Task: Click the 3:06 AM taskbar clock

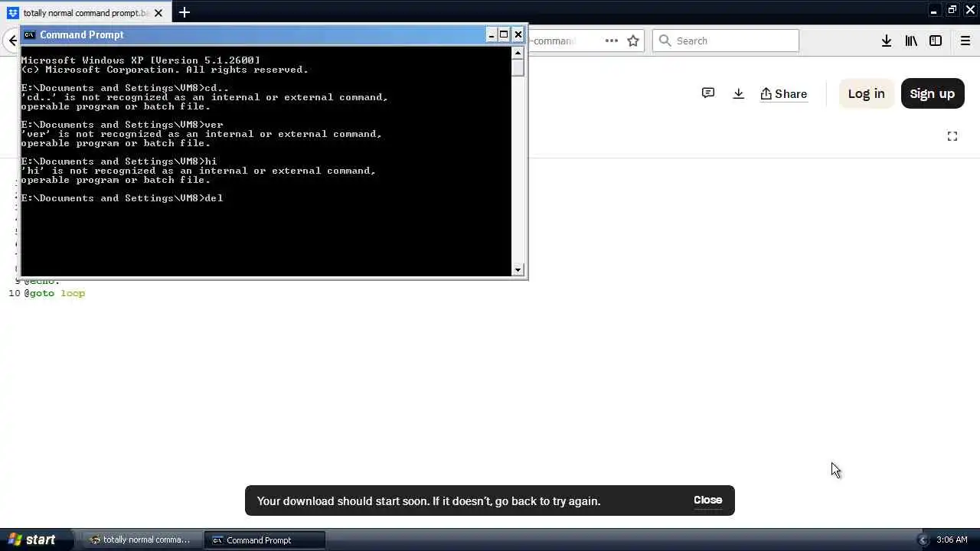Action: click(x=952, y=540)
